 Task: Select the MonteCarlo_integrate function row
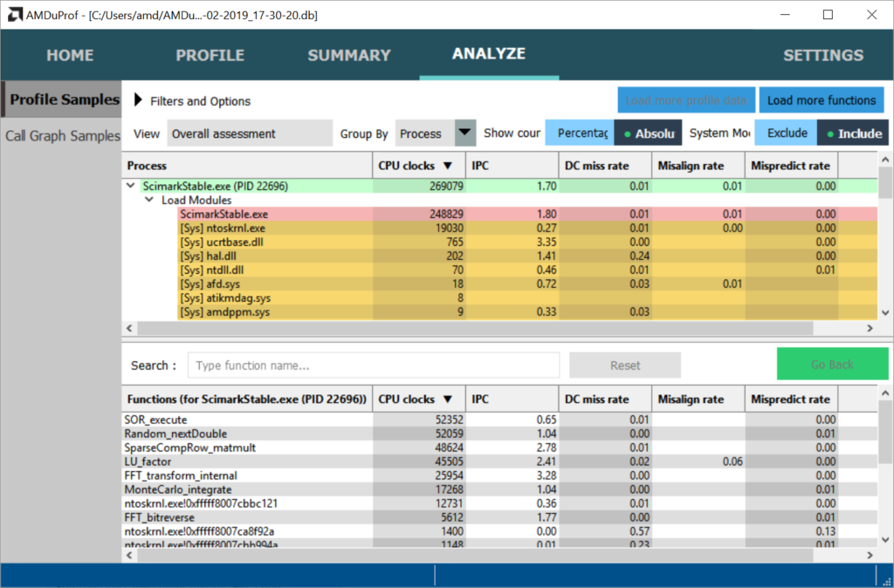[499, 489]
